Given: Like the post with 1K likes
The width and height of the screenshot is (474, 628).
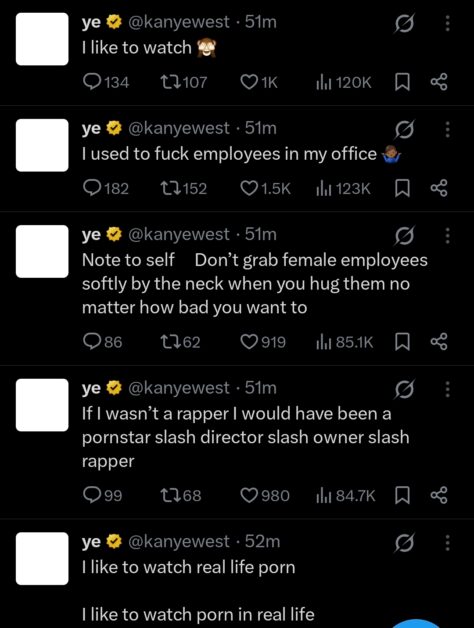Looking at the screenshot, I should [259, 83].
